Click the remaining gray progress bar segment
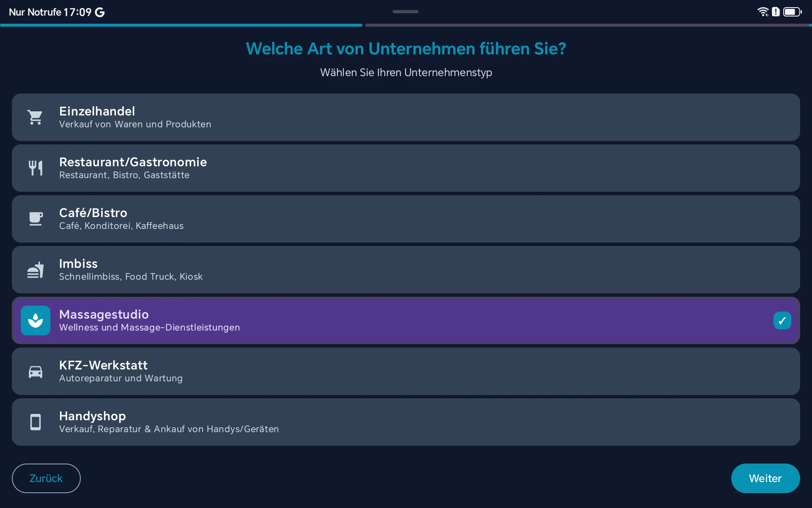The width and height of the screenshot is (812, 508). pos(588,25)
